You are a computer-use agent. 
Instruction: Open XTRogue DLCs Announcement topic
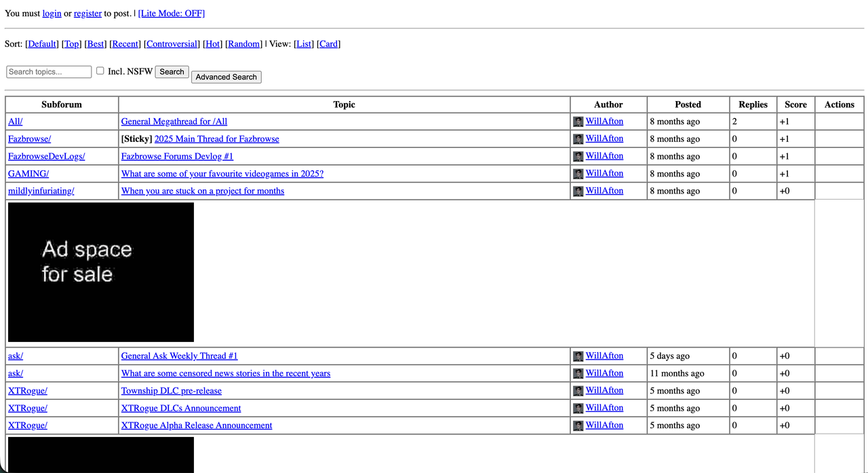(181, 408)
